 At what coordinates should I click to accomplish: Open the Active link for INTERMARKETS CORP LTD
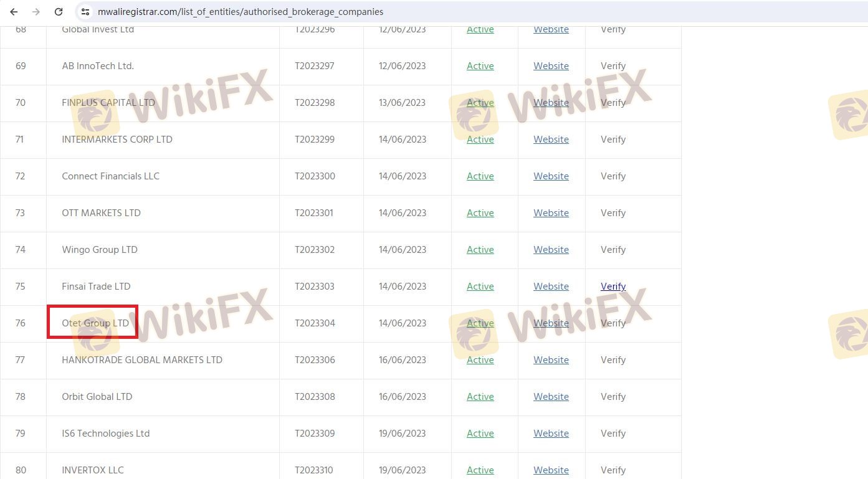pos(480,140)
